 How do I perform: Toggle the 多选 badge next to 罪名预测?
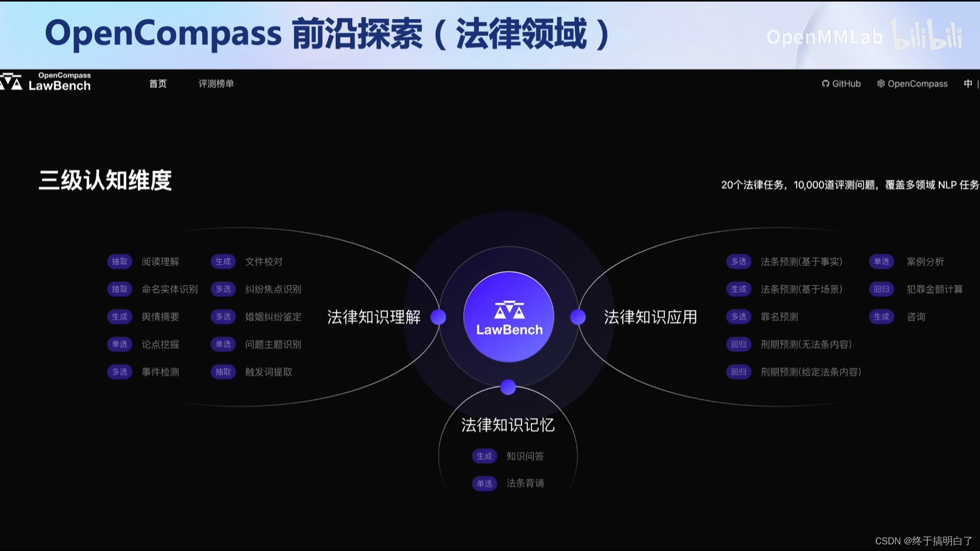point(738,317)
